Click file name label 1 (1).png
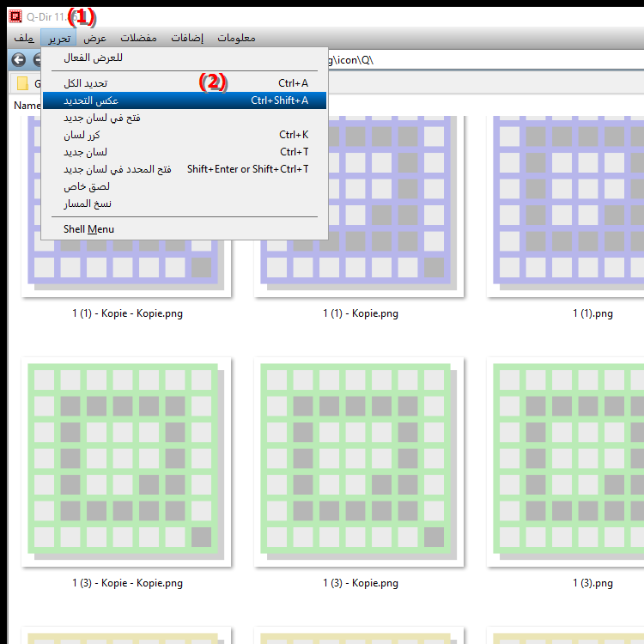Viewport: 644px width, 644px height. 592,313
